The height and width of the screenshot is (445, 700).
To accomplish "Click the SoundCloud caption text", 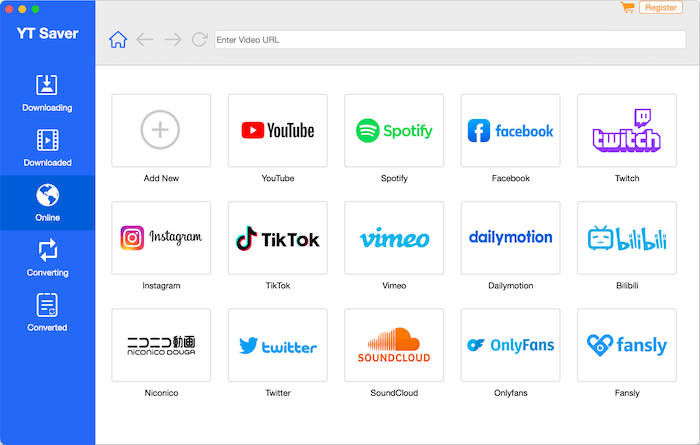I will click(394, 393).
